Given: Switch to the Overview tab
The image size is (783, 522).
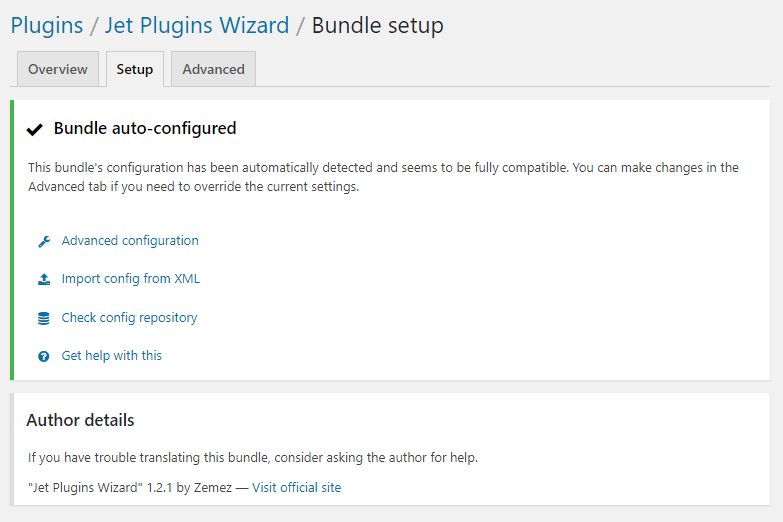Looking at the screenshot, I should pyautogui.click(x=58, y=69).
